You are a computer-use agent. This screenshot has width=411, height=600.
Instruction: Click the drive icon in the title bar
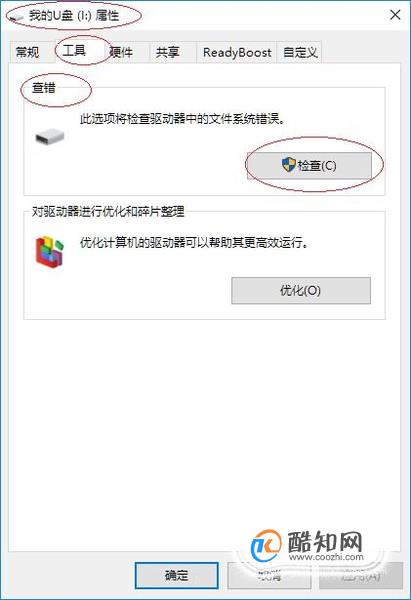tap(16, 18)
